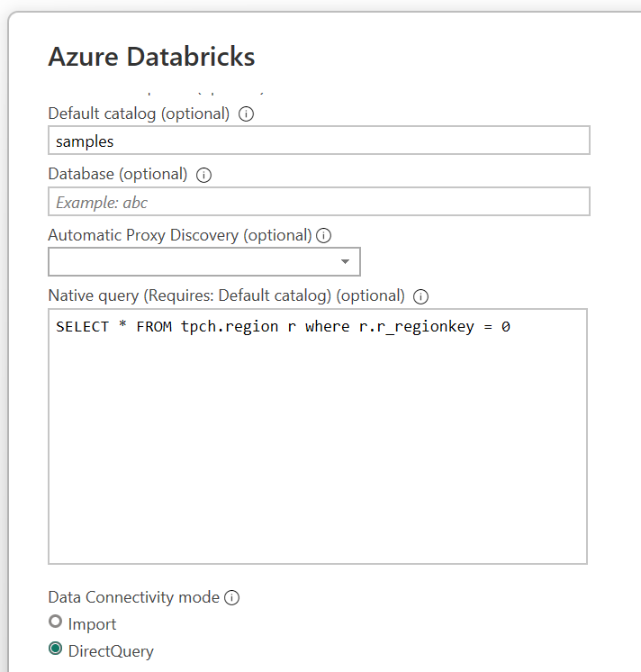Viewport: 641px width, 672px height.
Task: Click the Database info icon
Action: coord(203,175)
